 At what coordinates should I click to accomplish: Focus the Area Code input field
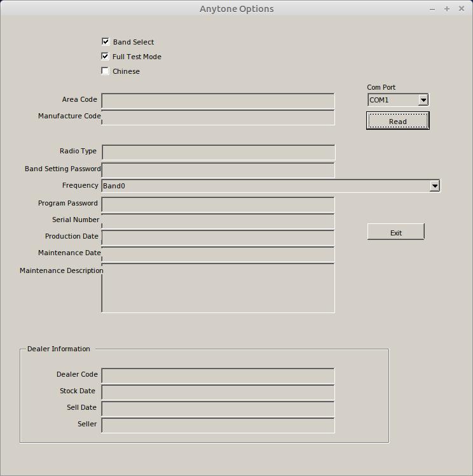pyautogui.click(x=218, y=101)
